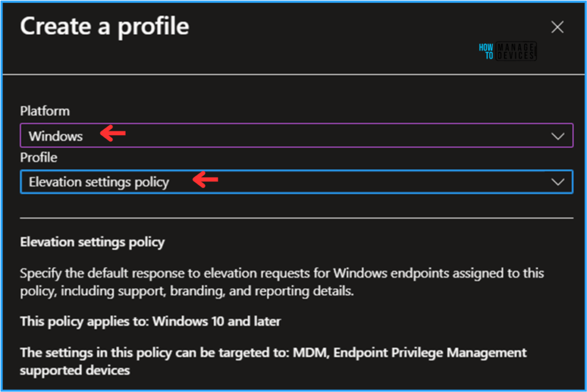587x392 pixels.
Task: Click the red arrow beside Elevation settings policy
Action: pos(206,181)
